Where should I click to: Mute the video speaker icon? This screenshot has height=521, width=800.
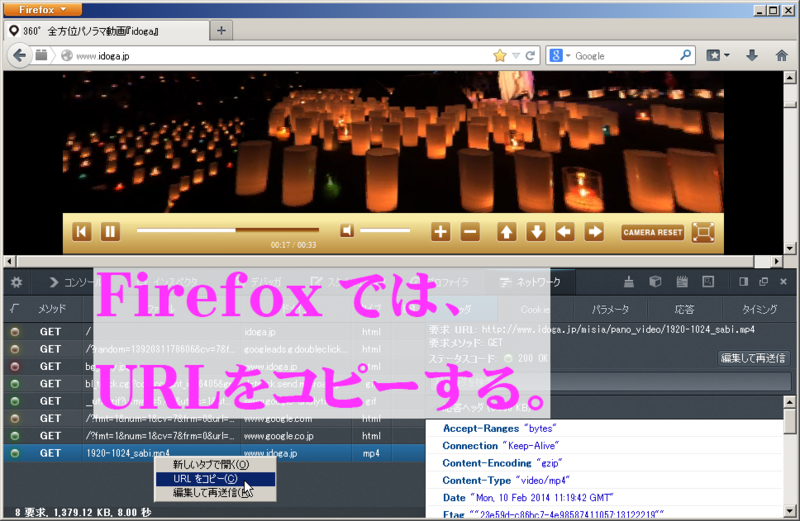pyautogui.click(x=347, y=231)
